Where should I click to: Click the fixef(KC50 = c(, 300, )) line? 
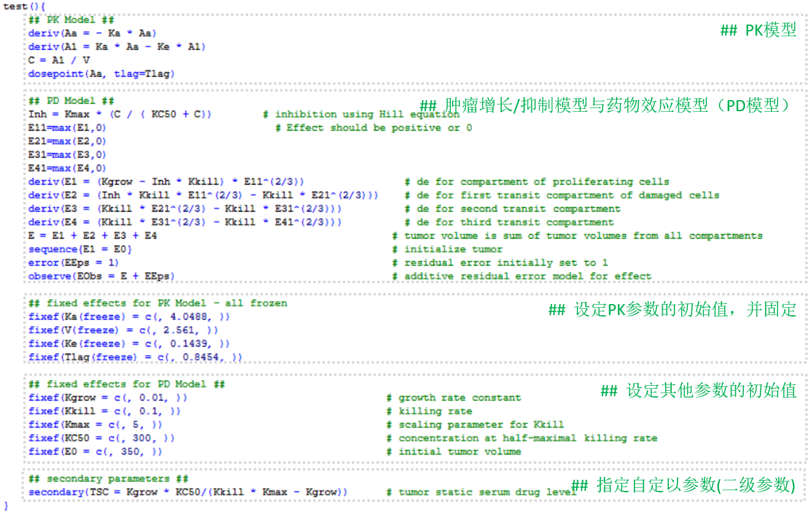tap(101, 439)
